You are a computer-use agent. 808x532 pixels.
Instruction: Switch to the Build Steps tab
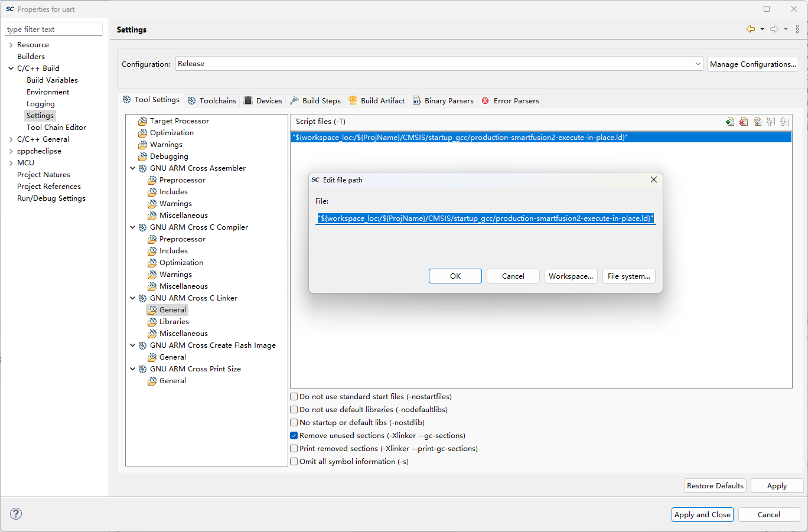pyautogui.click(x=315, y=101)
